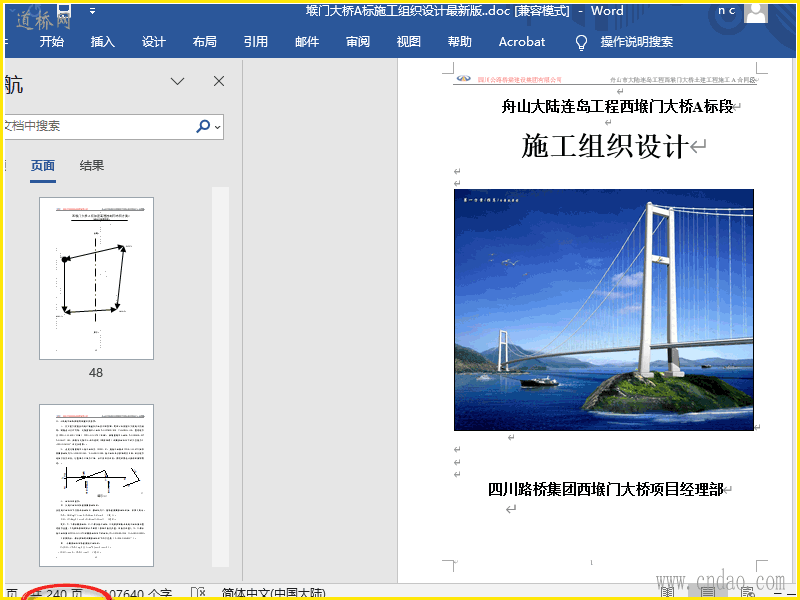Select the 邮件 ribbon tab

click(307, 42)
